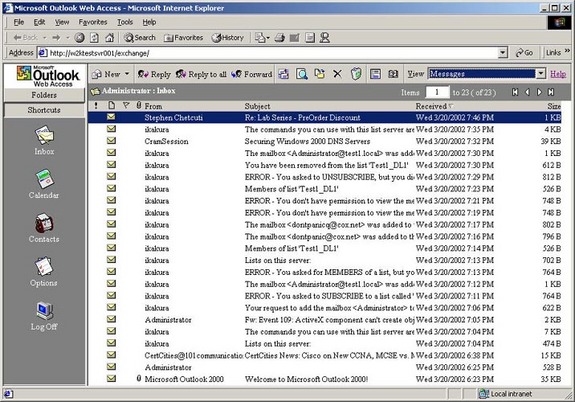The height and width of the screenshot is (402, 575).
Task: Toggle sort on Received column header
Action: tap(434, 106)
